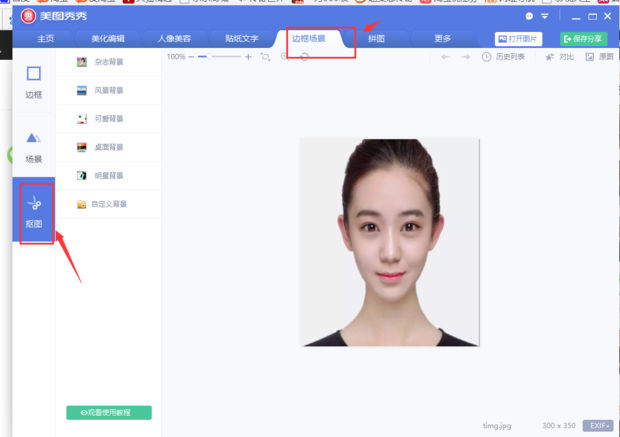Open the 历史列表 history list
The height and width of the screenshot is (437, 620).
pyautogui.click(x=503, y=57)
